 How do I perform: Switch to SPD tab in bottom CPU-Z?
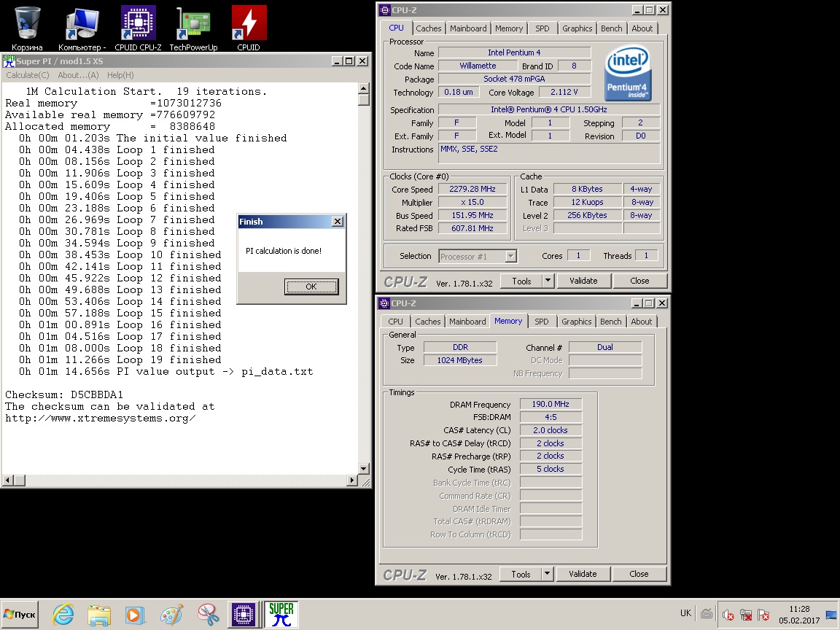(542, 322)
